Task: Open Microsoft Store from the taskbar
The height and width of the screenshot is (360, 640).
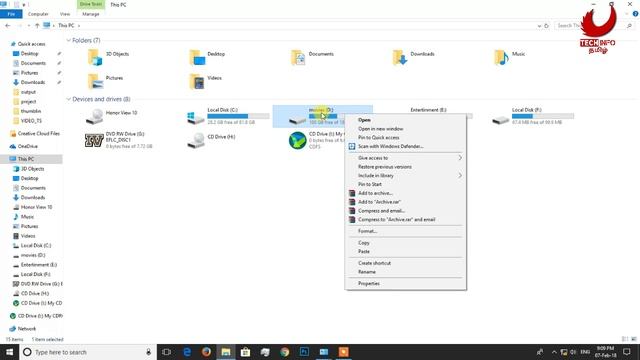Action: (245, 352)
